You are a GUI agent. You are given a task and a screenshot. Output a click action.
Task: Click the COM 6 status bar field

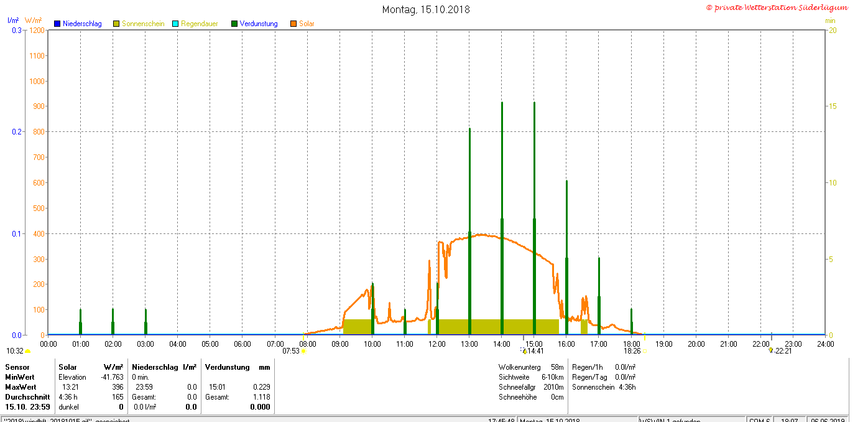pos(760,420)
